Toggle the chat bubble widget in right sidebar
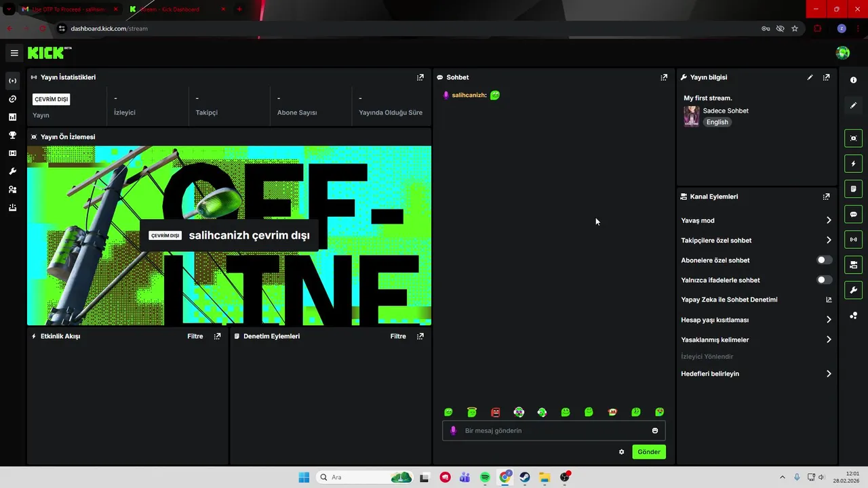This screenshot has width=868, height=488. (853, 214)
